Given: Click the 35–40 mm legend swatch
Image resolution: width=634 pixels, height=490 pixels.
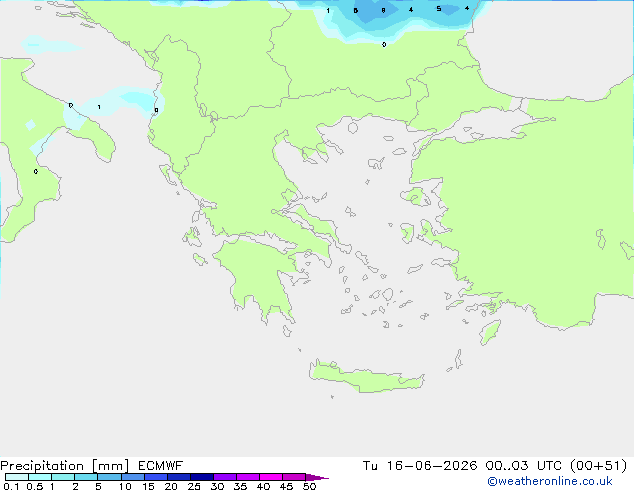Looking at the screenshot, I should tap(248, 477).
